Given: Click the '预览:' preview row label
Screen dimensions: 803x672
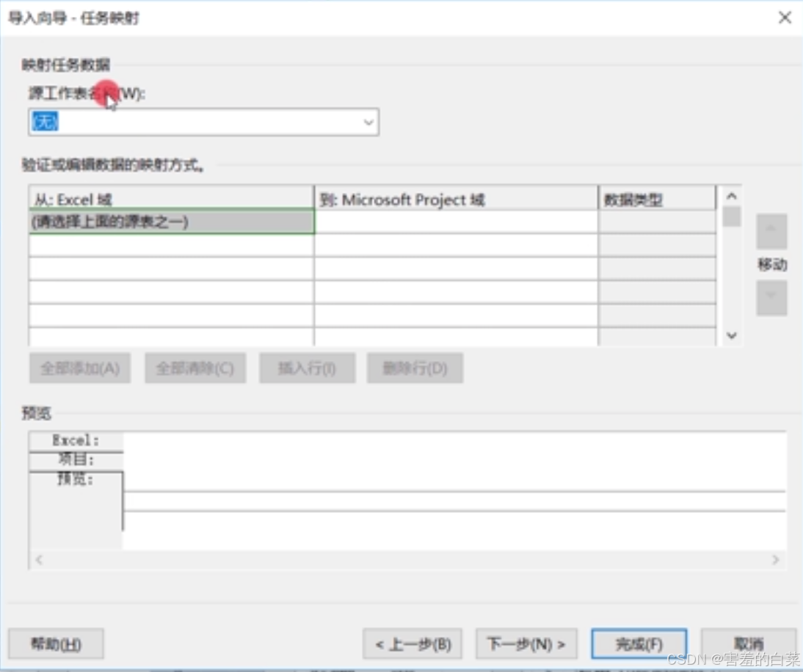Looking at the screenshot, I should (x=76, y=480).
